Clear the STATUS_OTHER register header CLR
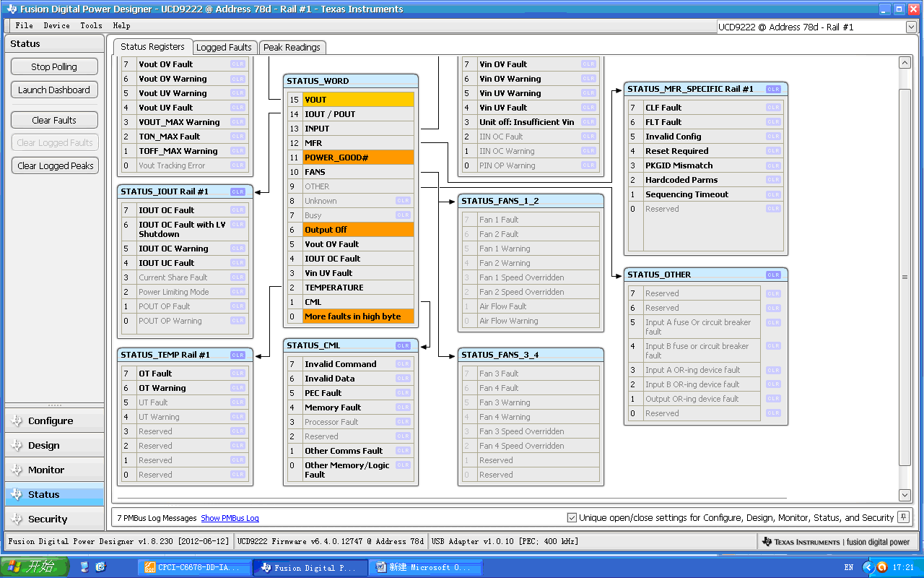The image size is (924, 578). coord(773,275)
